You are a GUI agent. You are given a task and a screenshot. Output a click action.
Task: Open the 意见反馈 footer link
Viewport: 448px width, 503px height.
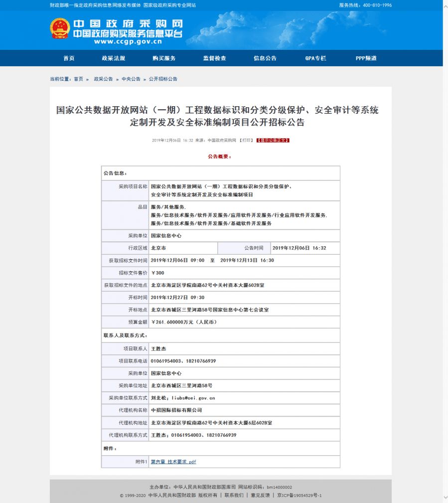(260, 496)
